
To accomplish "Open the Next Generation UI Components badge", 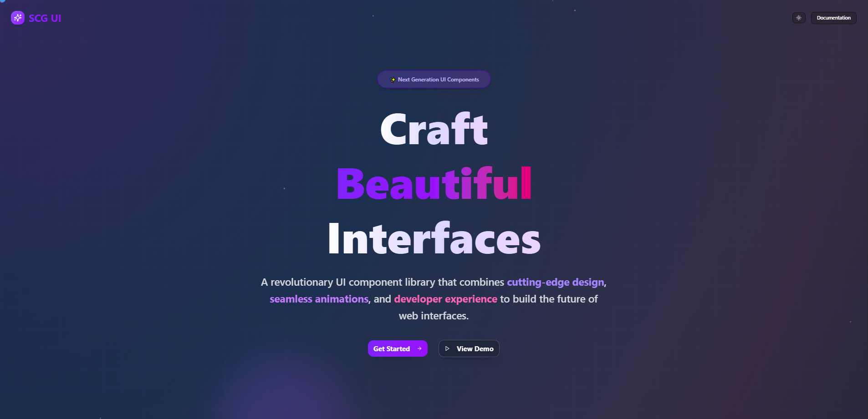I will [434, 79].
